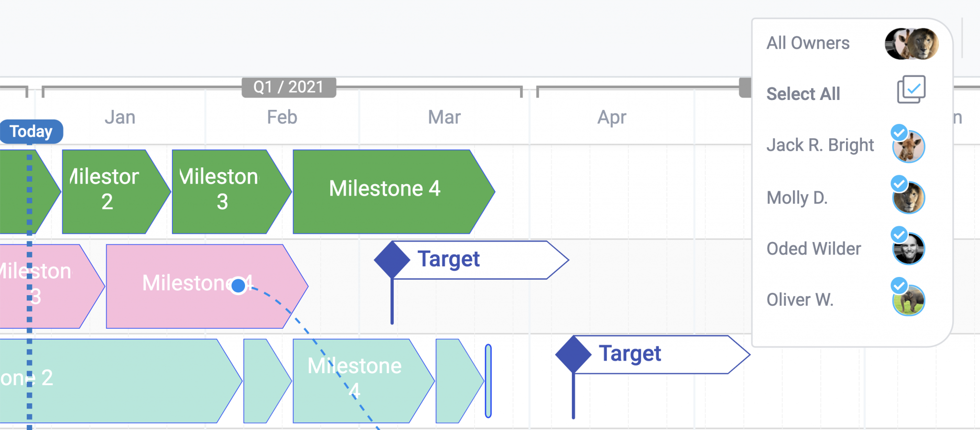Select Oded Wilder in the owners list
980x430 pixels.
(x=813, y=249)
